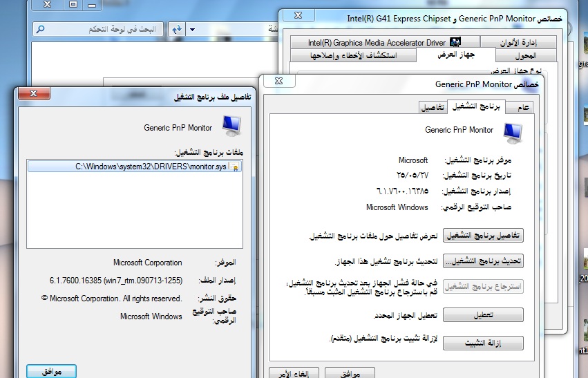Screen dimensions: 588x378
Task: Click the background window maximize button
Action: tap(73, 5)
